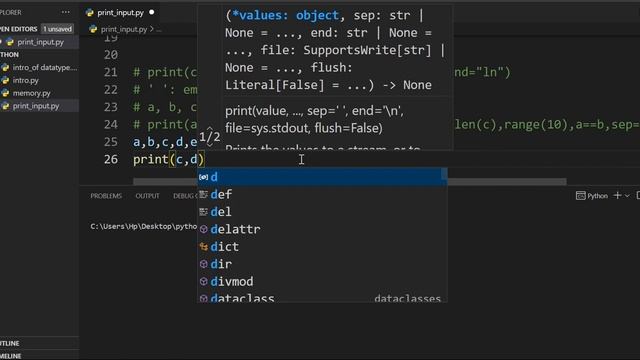The image size is (640, 360).
Task: Expand the Outline section
Action: pyautogui.click(x=39, y=343)
